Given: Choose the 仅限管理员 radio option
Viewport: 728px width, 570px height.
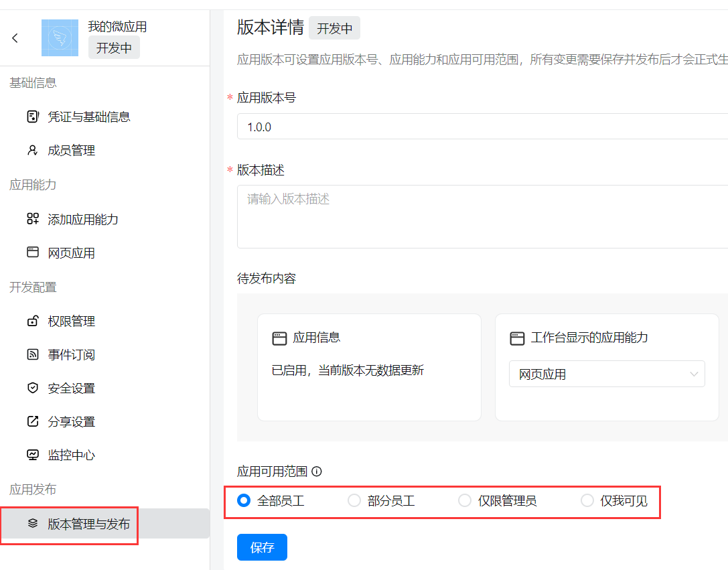Looking at the screenshot, I should (x=465, y=500).
